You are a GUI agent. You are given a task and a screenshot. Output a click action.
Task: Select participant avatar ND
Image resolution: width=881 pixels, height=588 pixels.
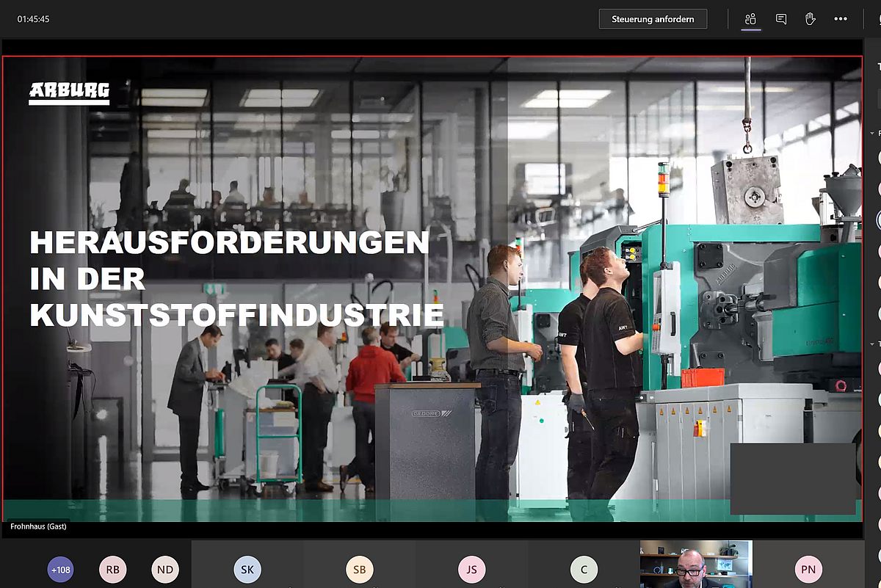[x=165, y=570]
